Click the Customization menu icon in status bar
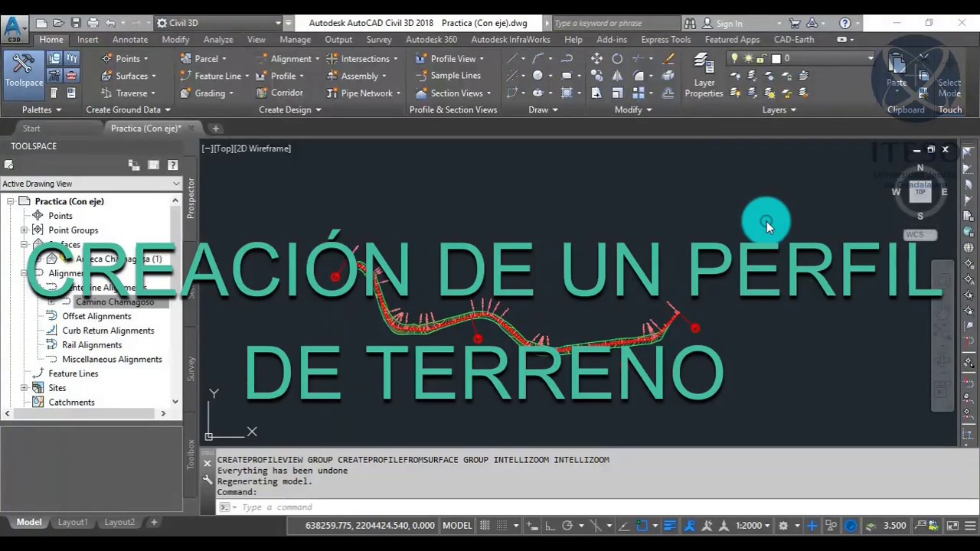This screenshot has width=980, height=551. 969,526
